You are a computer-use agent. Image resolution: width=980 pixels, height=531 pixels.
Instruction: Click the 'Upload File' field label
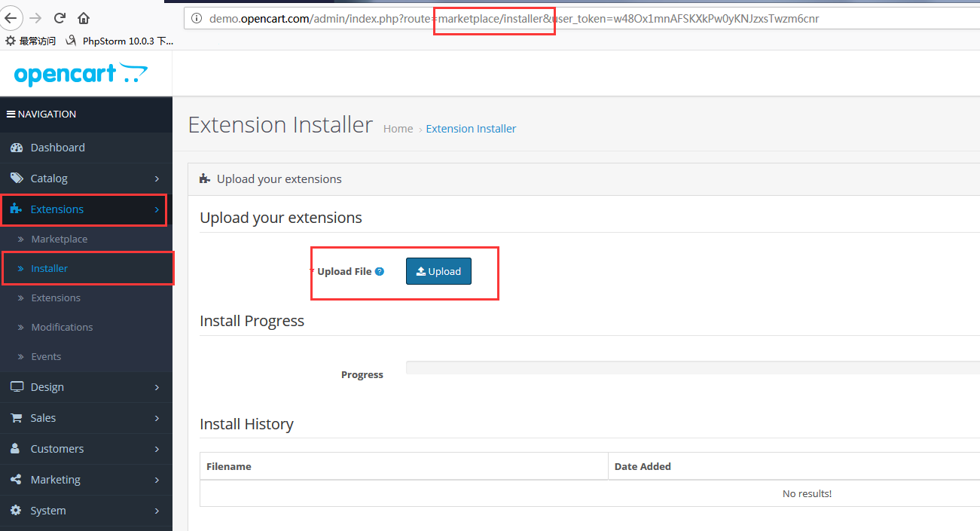pyautogui.click(x=344, y=271)
